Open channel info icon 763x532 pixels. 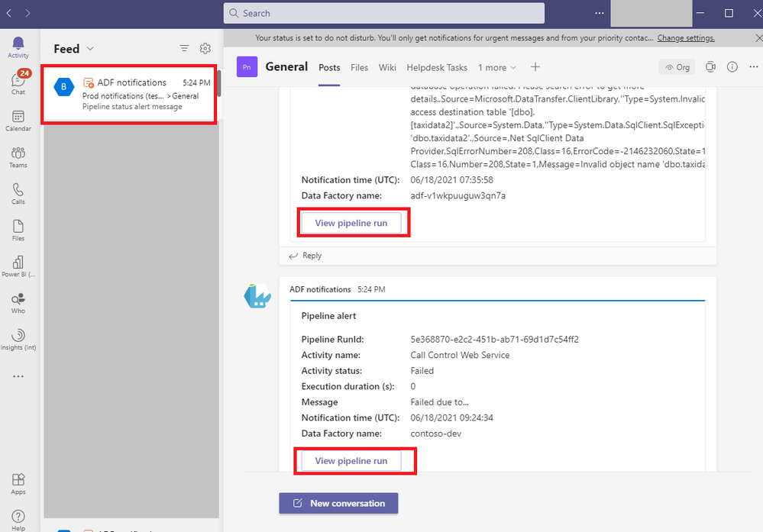coord(732,67)
